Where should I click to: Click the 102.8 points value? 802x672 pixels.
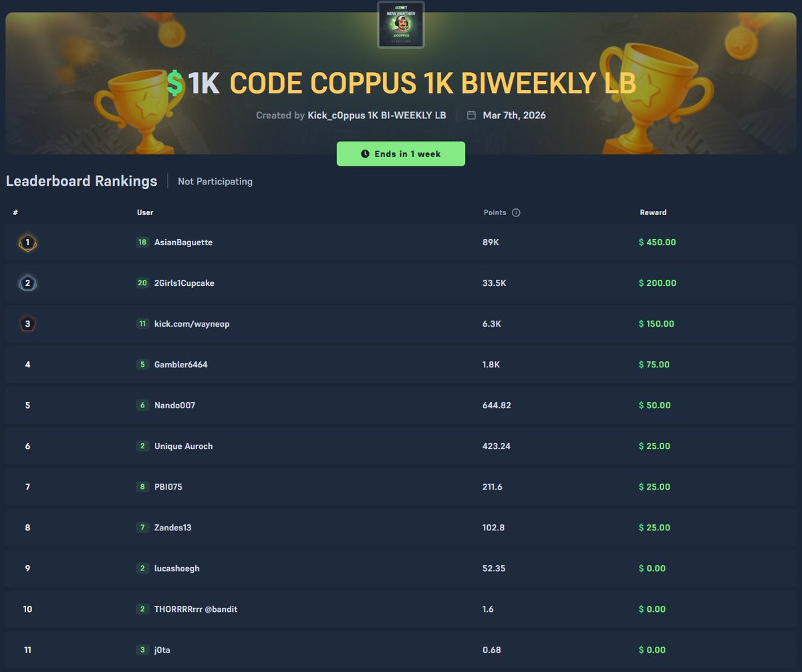tap(494, 528)
